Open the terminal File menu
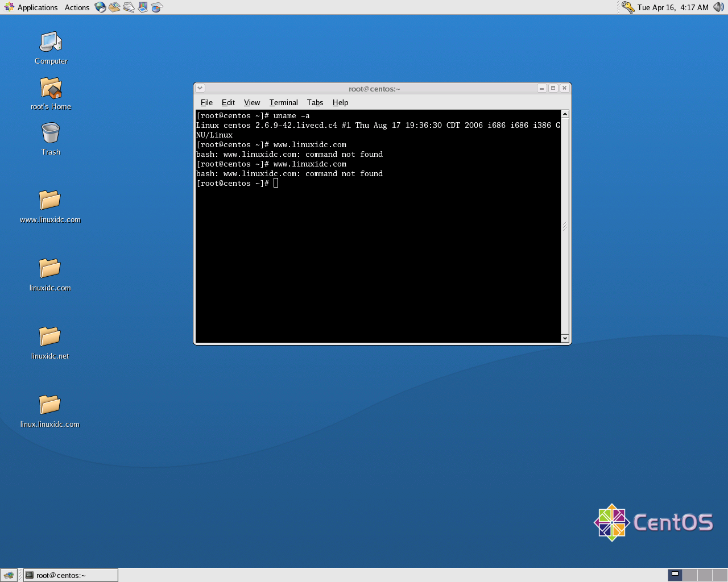728x582 pixels. [x=206, y=102]
